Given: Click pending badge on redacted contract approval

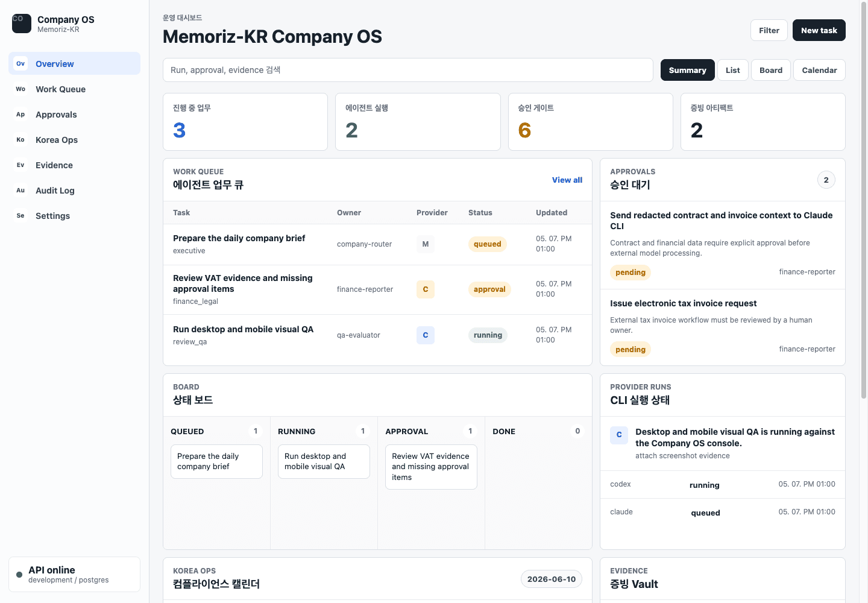Looking at the screenshot, I should pos(631,273).
